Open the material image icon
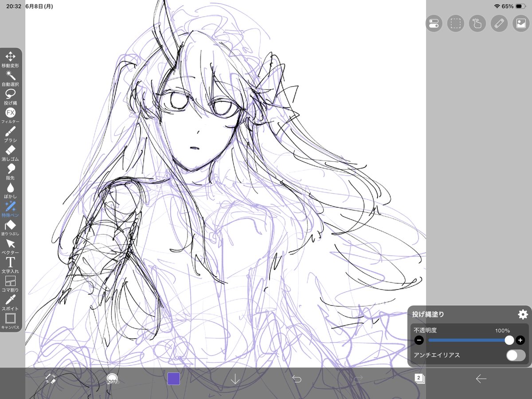Viewport: 532px width, 399px height. [521, 23]
